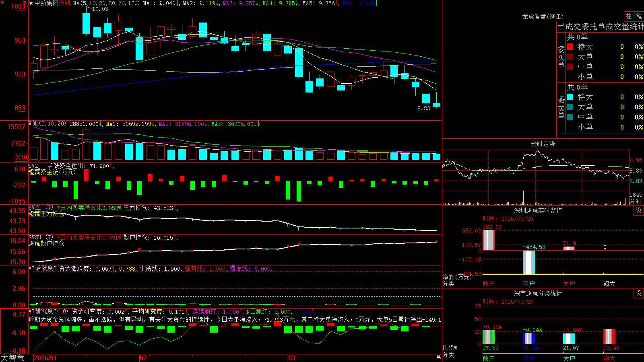Click the 散户 label under 深圳超赢实时监控

[488, 284]
